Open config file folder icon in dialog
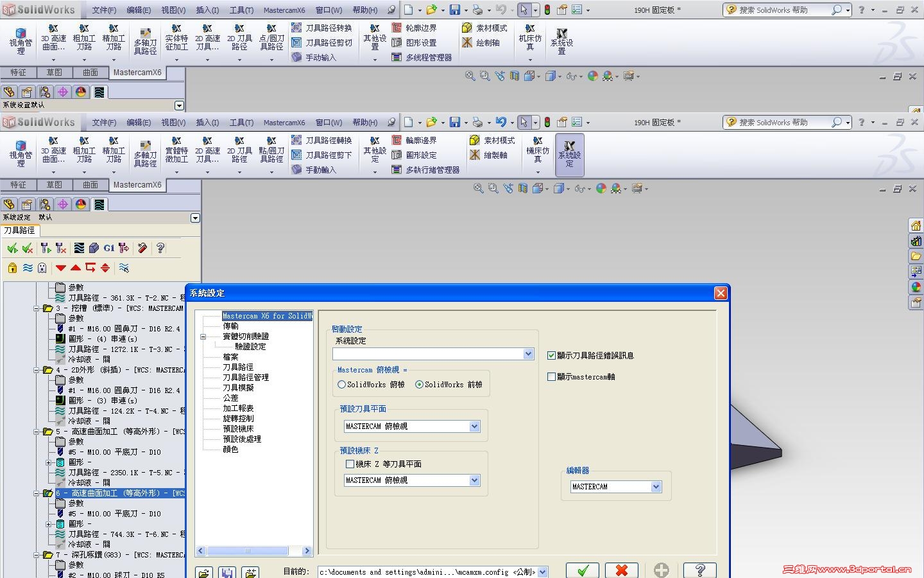 click(x=204, y=572)
